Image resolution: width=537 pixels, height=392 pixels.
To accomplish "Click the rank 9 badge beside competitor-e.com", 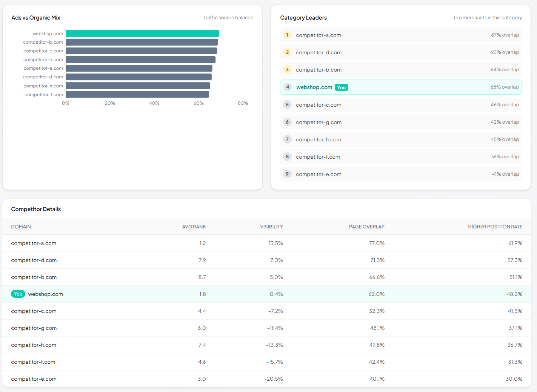I will point(287,174).
